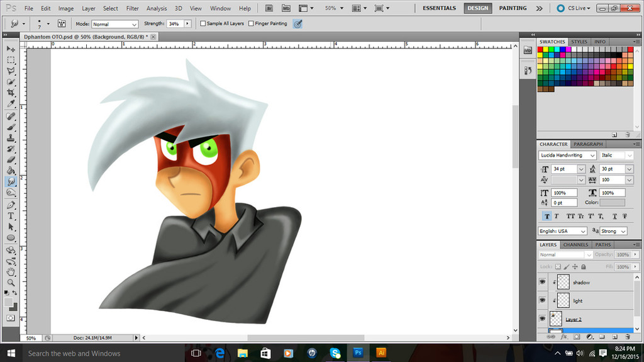Switch to the Painting workspace

tap(513, 8)
